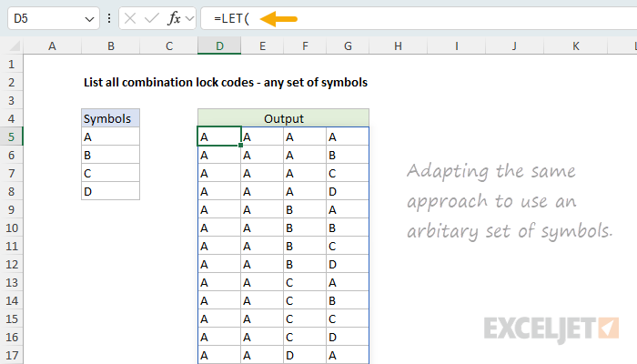Viewport: 637px width, 364px height.
Task: Select cell G11 containing C
Action: tap(348, 247)
